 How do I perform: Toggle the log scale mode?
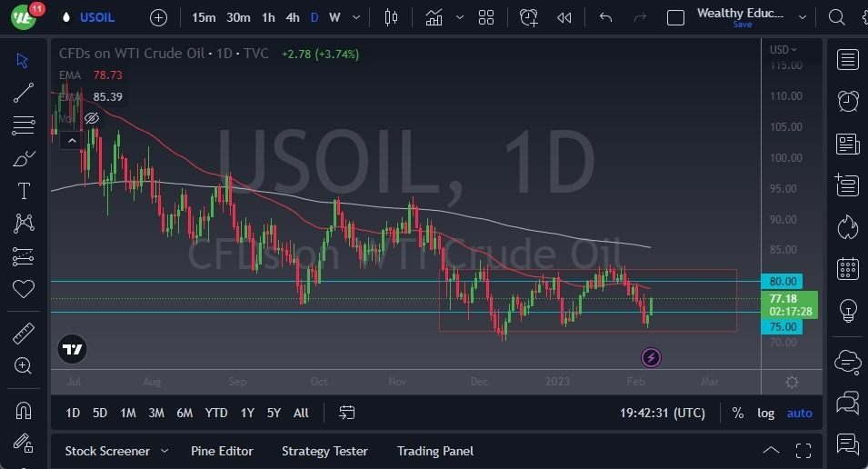click(x=766, y=413)
